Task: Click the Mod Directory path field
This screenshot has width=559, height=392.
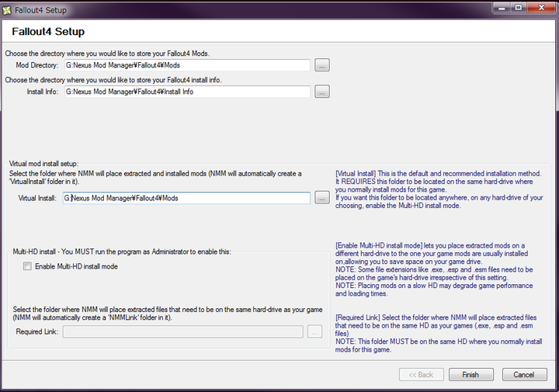Action: pos(187,65)
